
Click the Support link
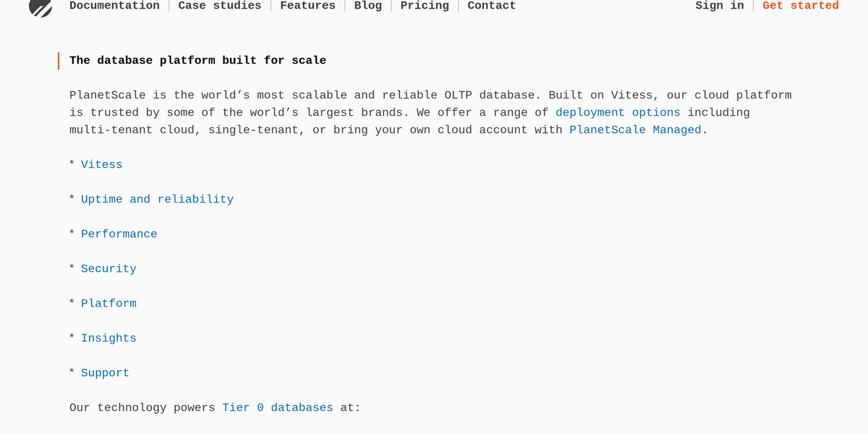[x=105, y=373]
